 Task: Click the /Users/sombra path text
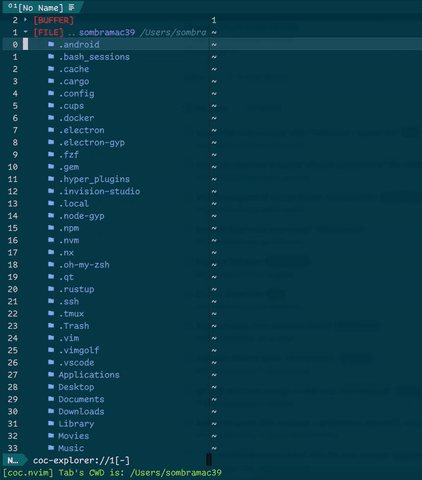[x=173, y=32]
